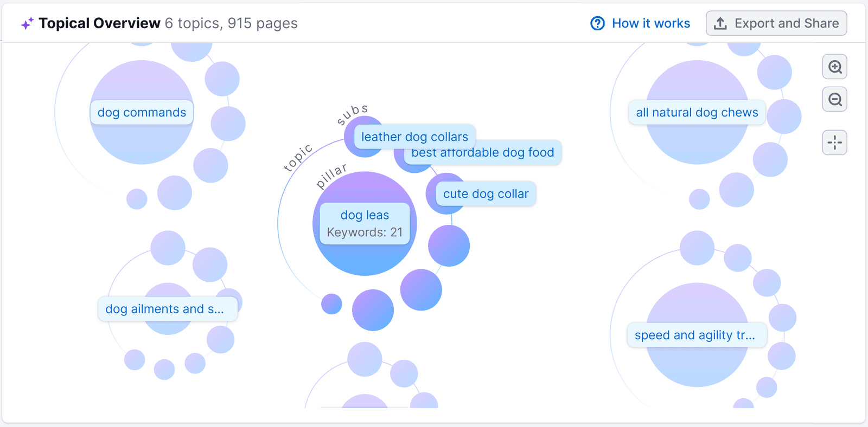
Task: Open the Export and Share dialog
Action: (x=776, y=23)
